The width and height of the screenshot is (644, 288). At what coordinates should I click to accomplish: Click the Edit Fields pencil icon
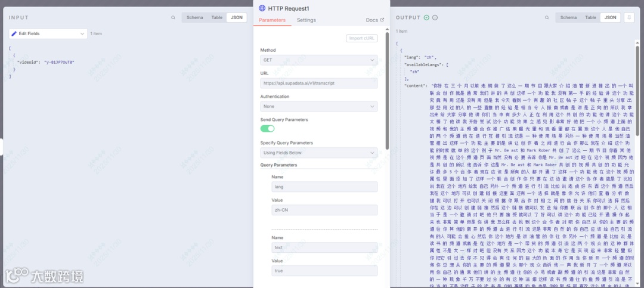pyautogui.click(x=14, y=33)
